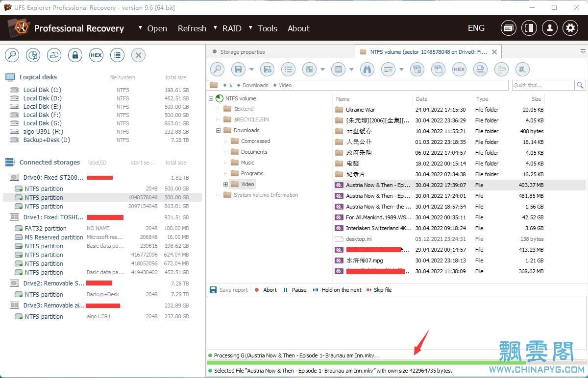Click the list properties icon in left toolbar
The image size is (588, 378).
pyautogui.click(x=117, y=55)
